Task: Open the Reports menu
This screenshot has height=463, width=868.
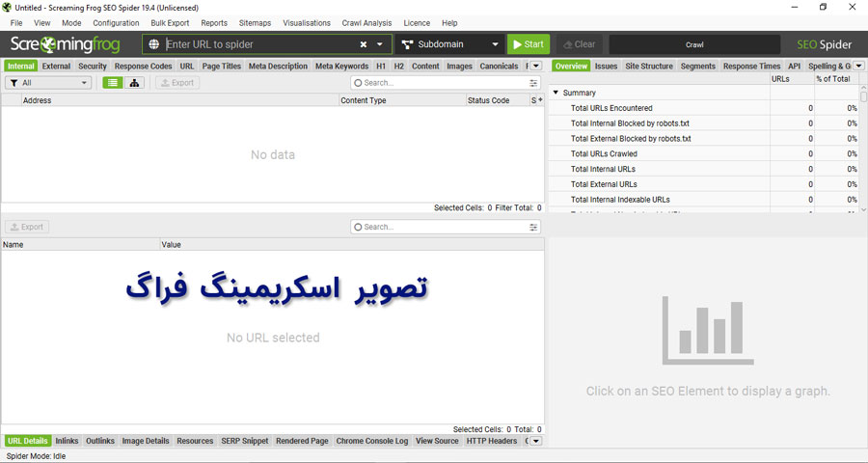Action: click(214, 23)
